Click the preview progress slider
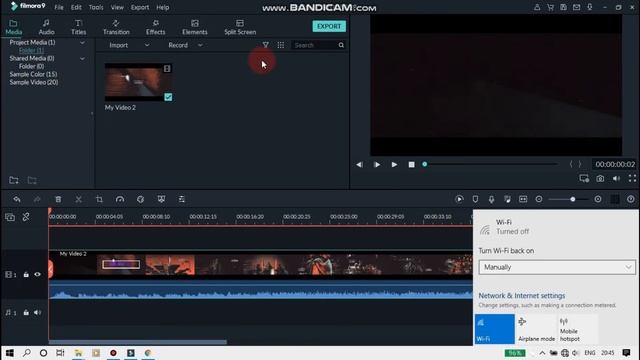640x360 pixels. pyautogui.click(x=491, y=164)
